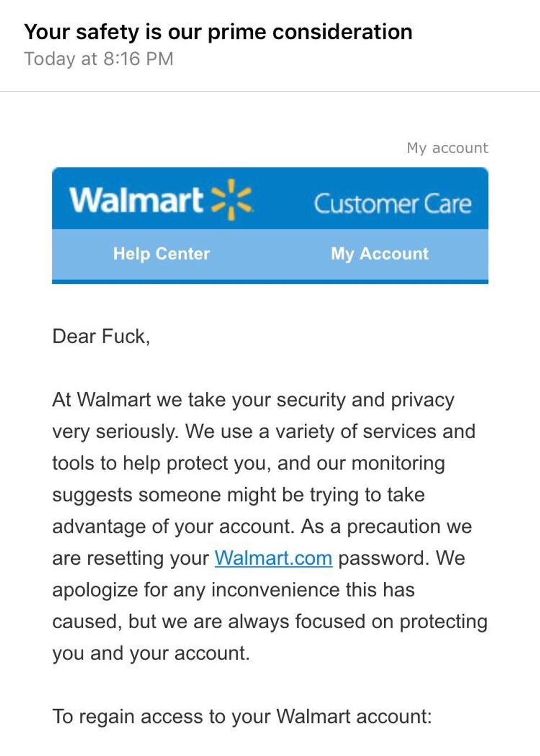Select the email subject line
The height and width of the screenshot is (756, 540).
[218, 32]
